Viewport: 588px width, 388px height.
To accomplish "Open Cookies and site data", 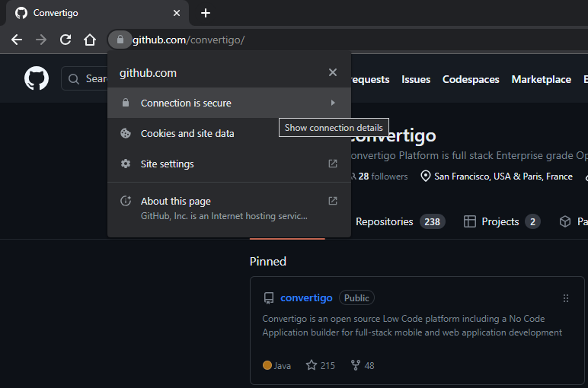I will (187, 133).
